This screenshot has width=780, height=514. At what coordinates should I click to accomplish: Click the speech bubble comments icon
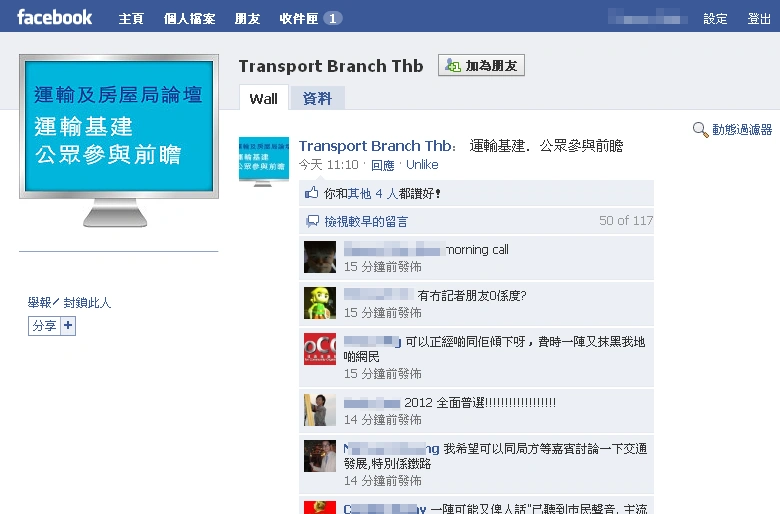(312, 221)
